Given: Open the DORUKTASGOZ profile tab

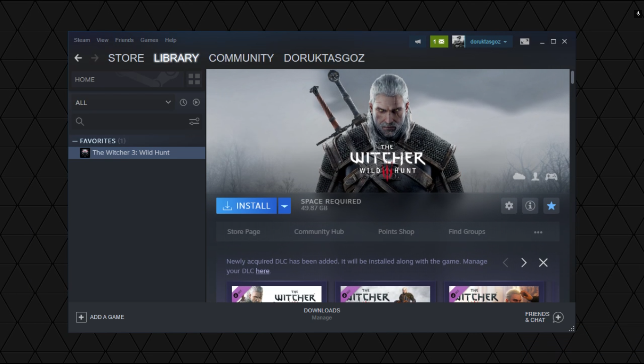Looking at the screenshot, I should [324, 58].
